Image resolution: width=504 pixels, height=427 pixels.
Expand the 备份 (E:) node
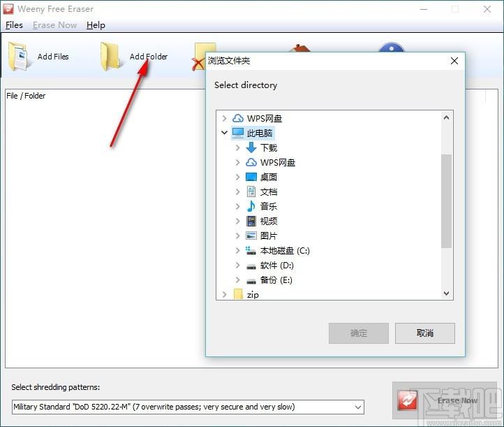[237, 280]
